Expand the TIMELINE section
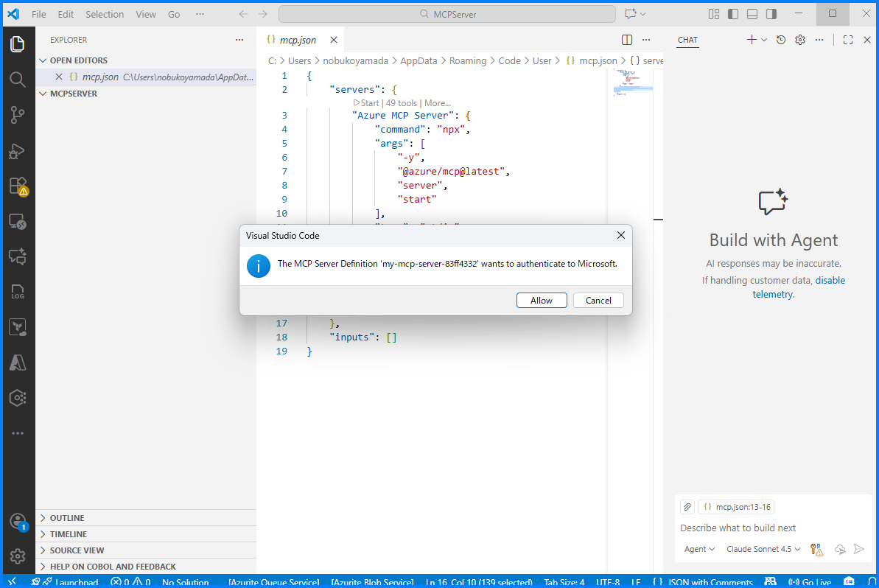 (146, 534)
